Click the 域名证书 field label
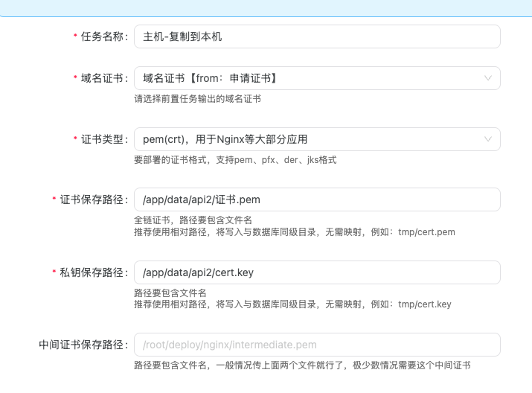Viewport: 532px width, 393px height. tap(104, 78)
